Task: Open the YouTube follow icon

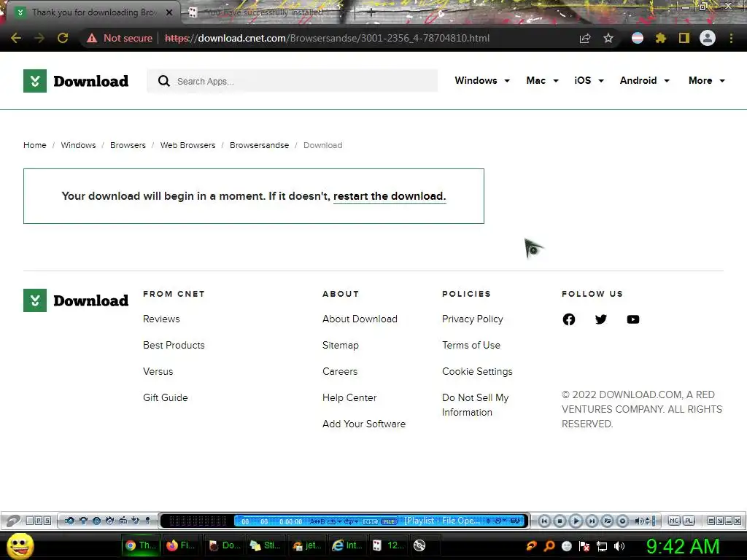Action: tap(633, 319)
